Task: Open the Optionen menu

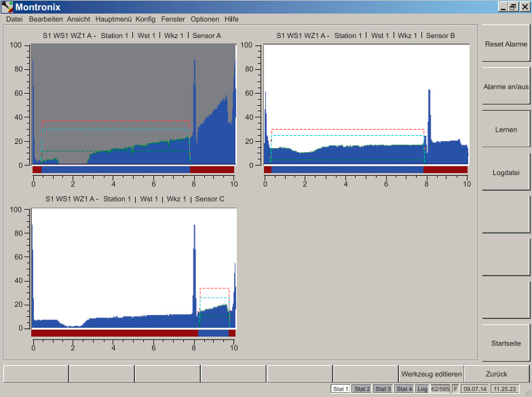Action: pos(204,19)
